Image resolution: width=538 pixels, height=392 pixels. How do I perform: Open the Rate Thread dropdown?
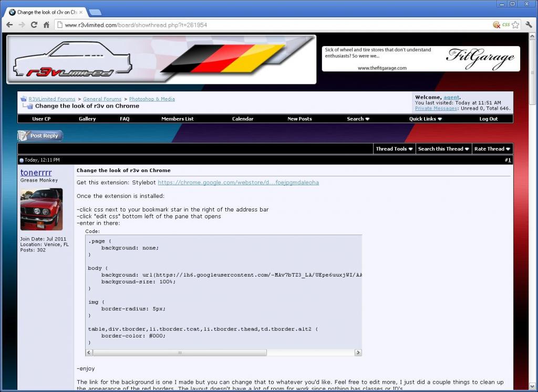pos(492,149)
